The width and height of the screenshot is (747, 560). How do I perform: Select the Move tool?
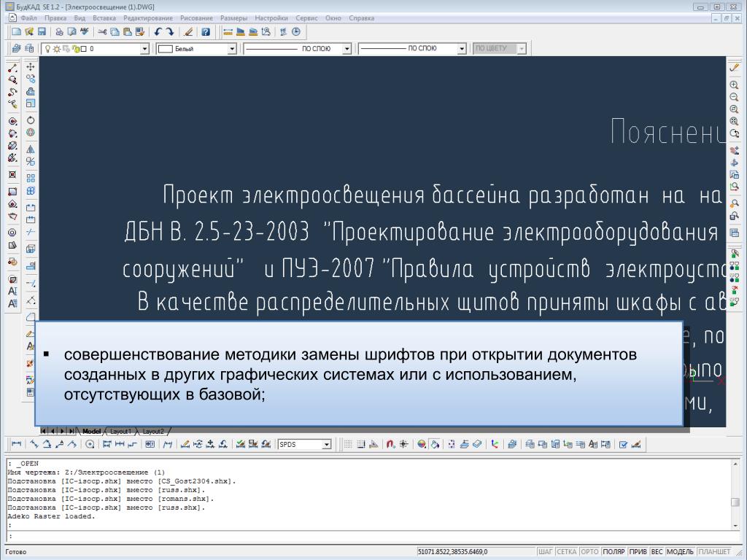pyautogui.click(x=31, y=66)
